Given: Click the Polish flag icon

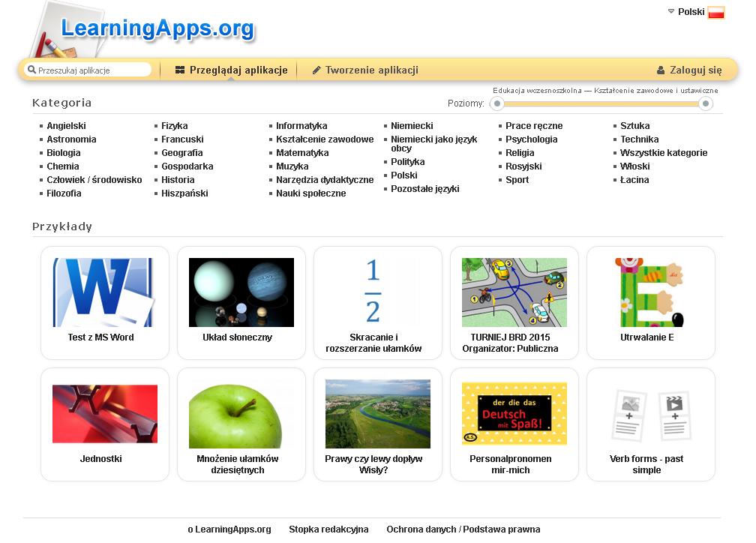Looking at the screenshot, I should click(716, 13).
